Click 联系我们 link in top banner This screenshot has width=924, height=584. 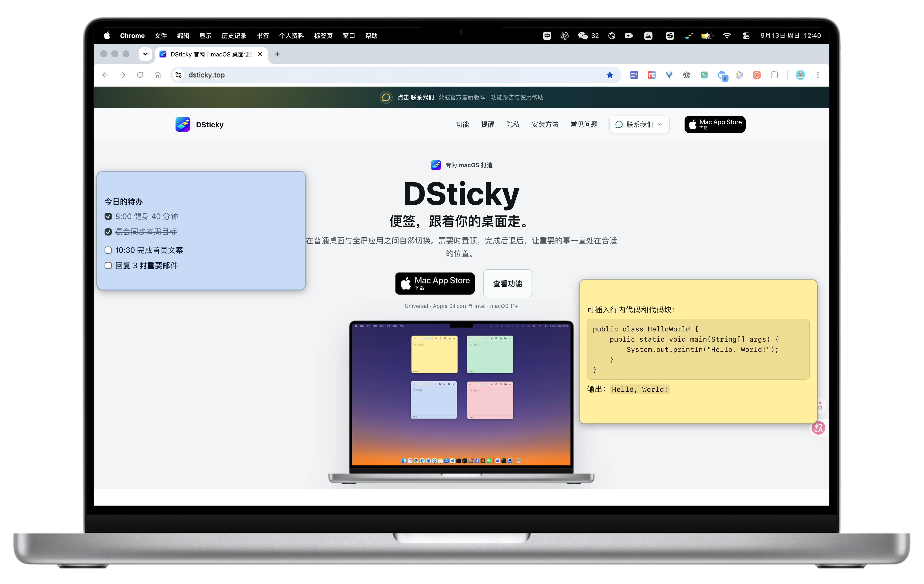tap(422, 97)
